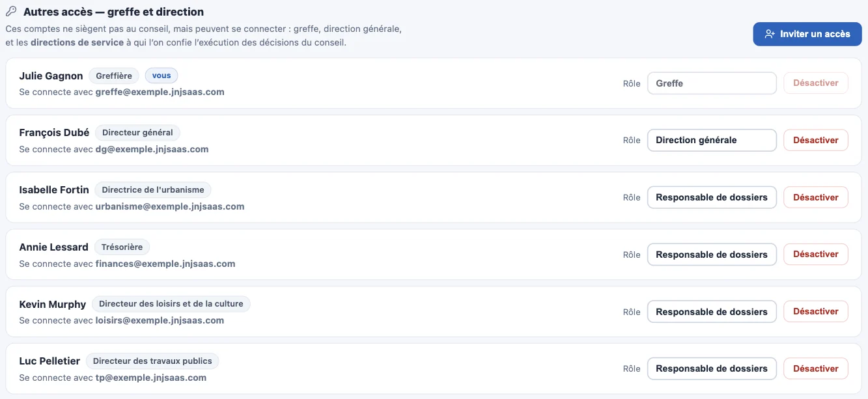Click the 'vous' badge next to Julie Gagnon
868x399 pixels.
(161, 76)
